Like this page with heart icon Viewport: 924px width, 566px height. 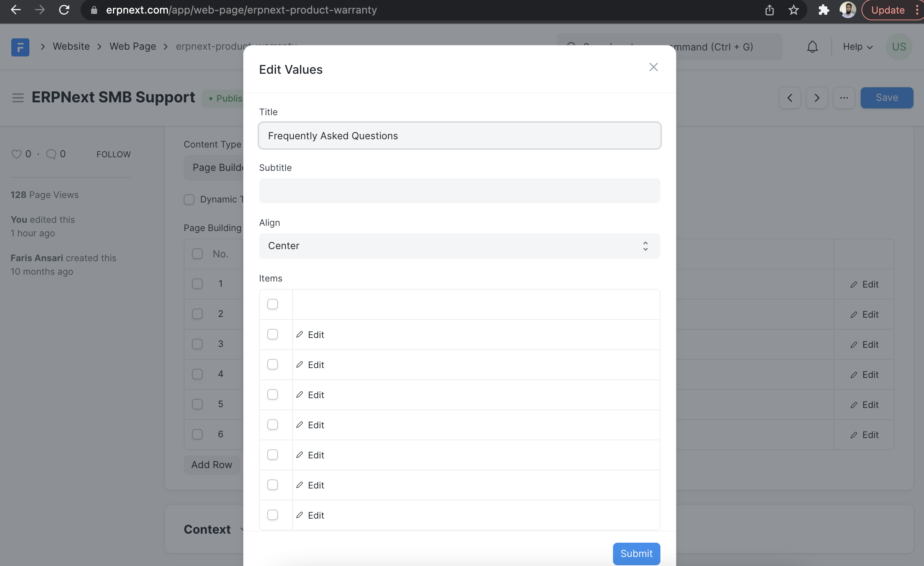click(x=16, y=154)
